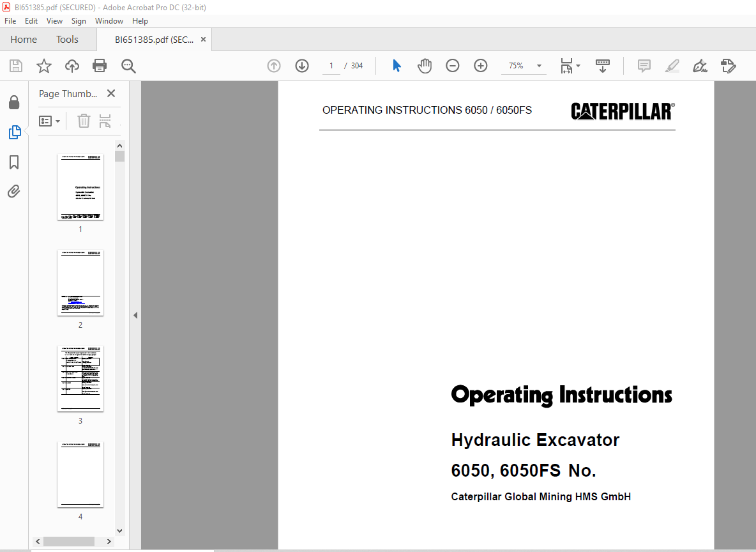Select page 3 thumbnail
Screen dimensions: 756x552
coord(80,379)
